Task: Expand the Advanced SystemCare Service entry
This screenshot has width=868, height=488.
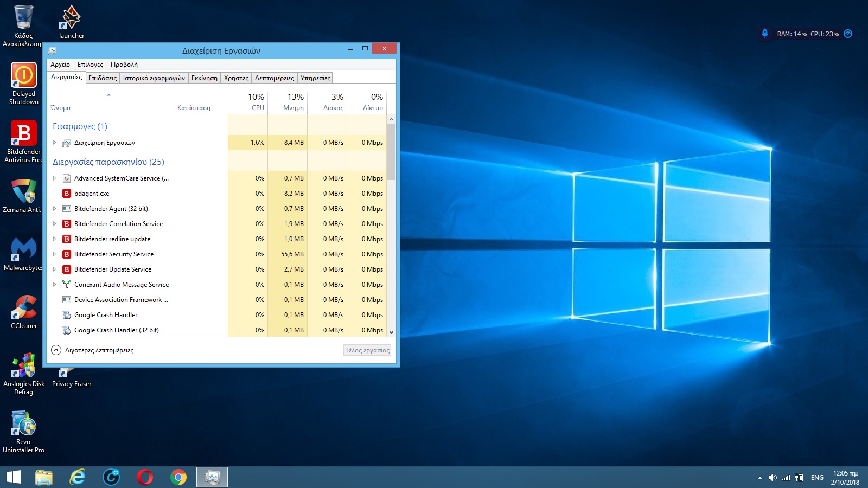Action: click(x=54, y=178)
